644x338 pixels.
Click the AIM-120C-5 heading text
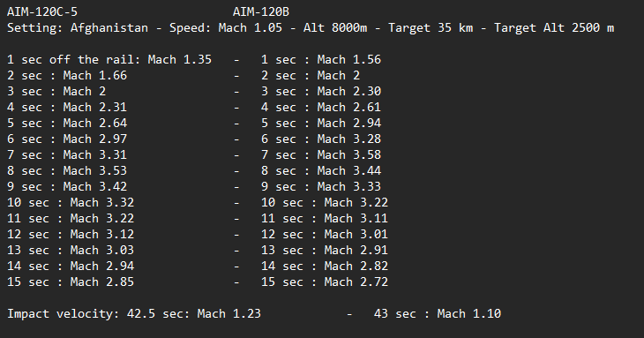[x=42, y=11]
